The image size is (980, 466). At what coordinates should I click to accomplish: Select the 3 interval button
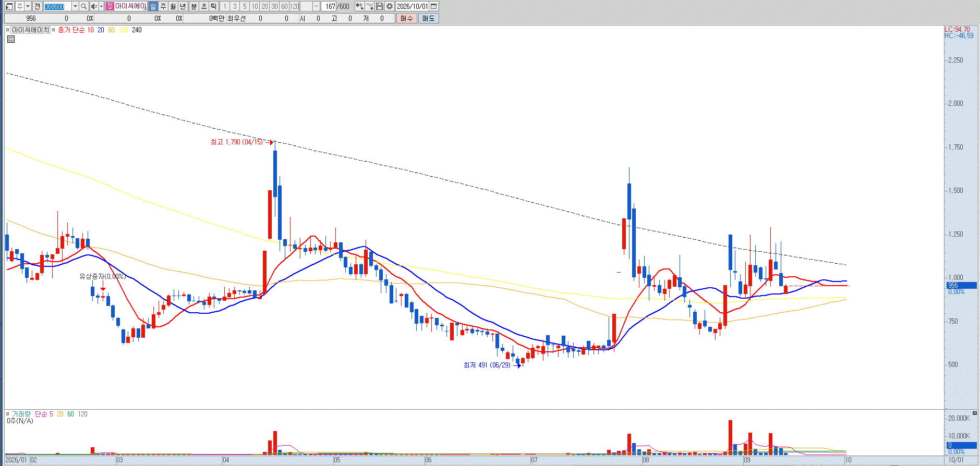click(x=235, y=6)
